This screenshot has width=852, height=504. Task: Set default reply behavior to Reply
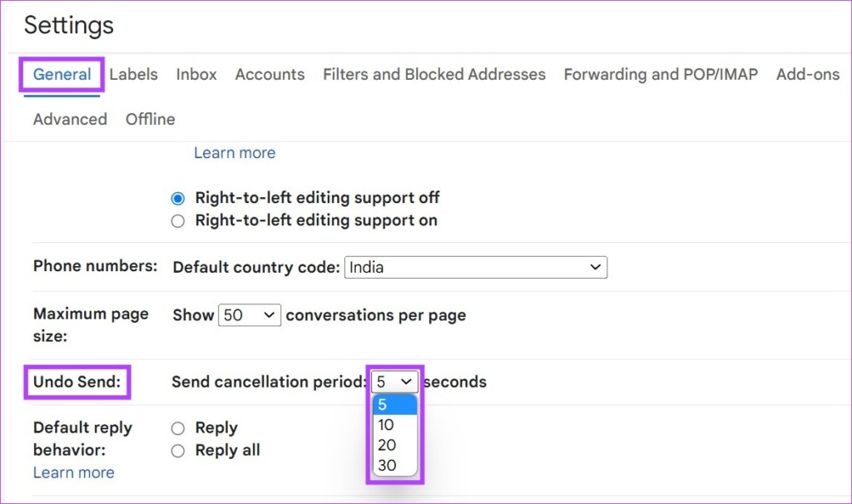(x=178, y=427)
